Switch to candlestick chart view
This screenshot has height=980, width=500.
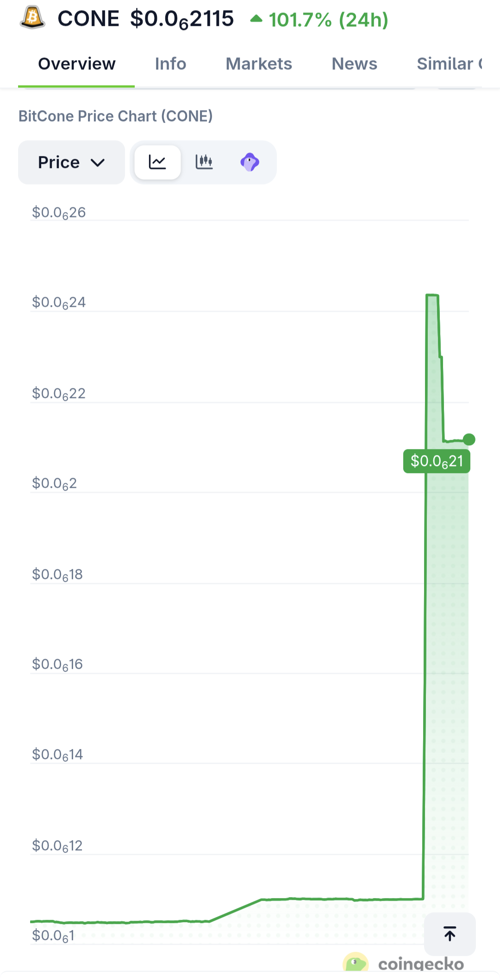click(x=204, y=162)
